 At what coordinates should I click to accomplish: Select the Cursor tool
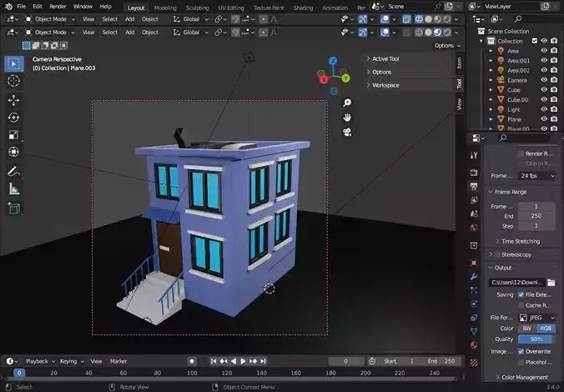tap(13, 81)
